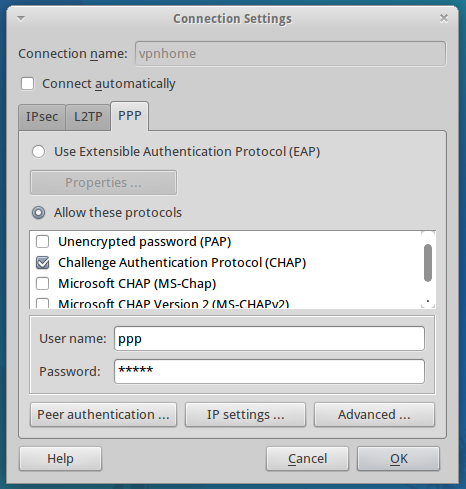
Task: Switch to the IPsec tab
Action: click(x=42, y=117)
